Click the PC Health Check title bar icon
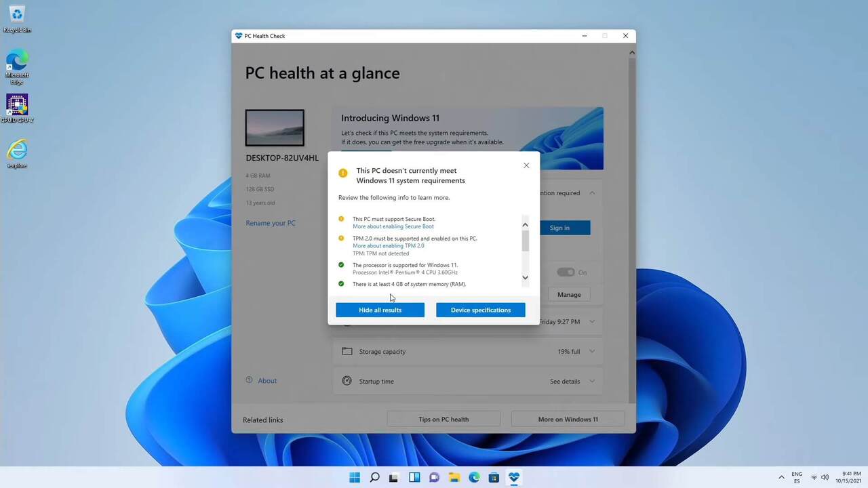This screenshot has width=868, height=488. [x=239, y=36]
